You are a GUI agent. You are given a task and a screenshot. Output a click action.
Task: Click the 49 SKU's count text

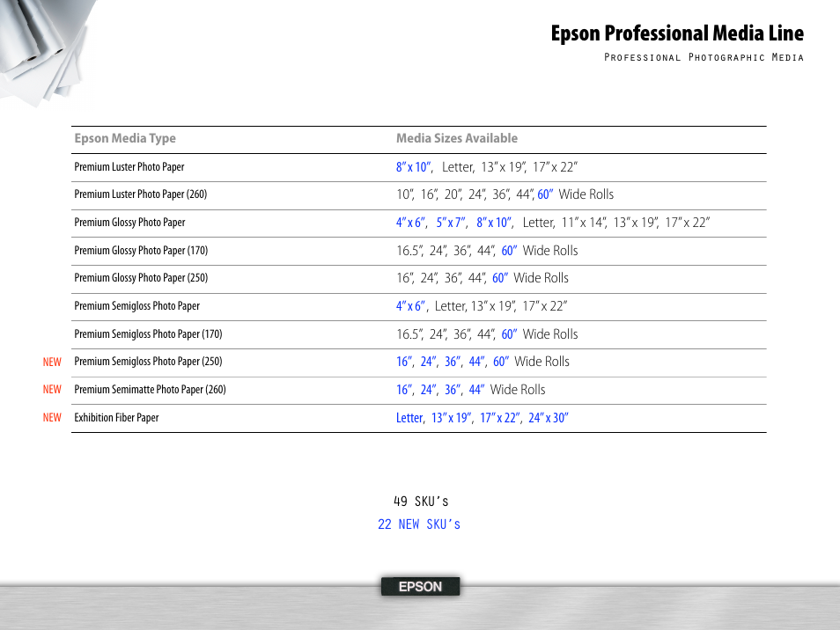420,501
